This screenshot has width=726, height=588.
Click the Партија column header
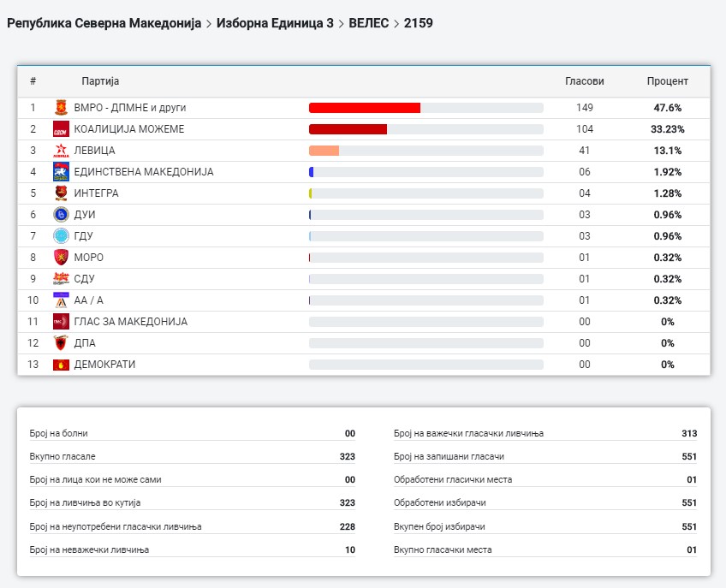[x=100, y=81]
